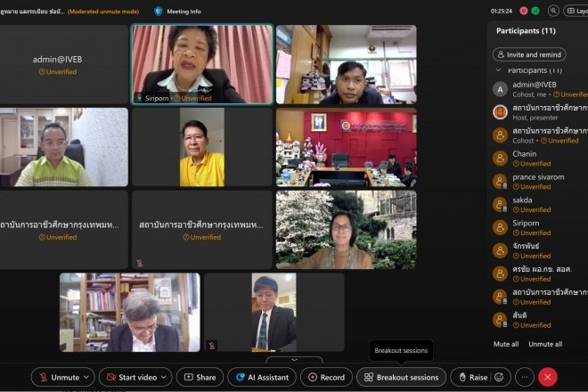
Task: Click the zoom magnifier icon at top
Action: tap(553, 11)
